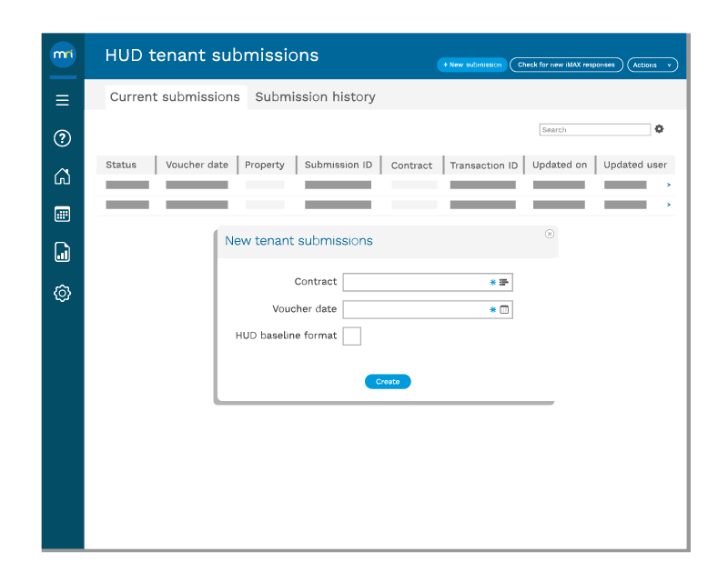Toggle the HUD baseline format checkbox
The height and width of the screenshot is (582, 728).
351,336
